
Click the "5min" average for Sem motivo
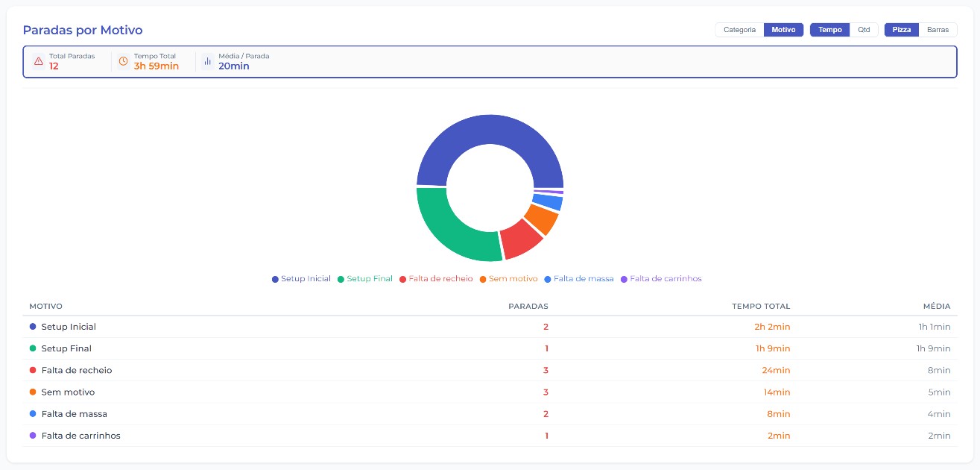[940, 392]
